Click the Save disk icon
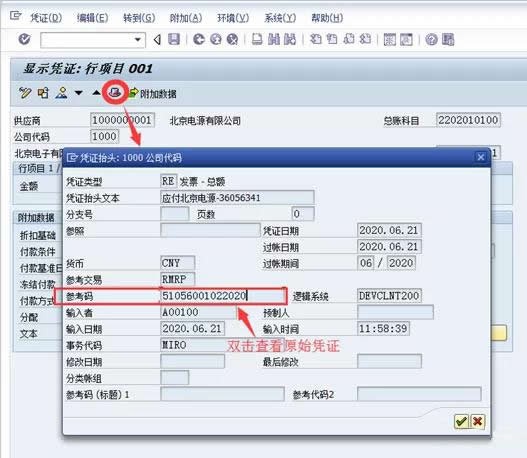 tap(174, 39)
